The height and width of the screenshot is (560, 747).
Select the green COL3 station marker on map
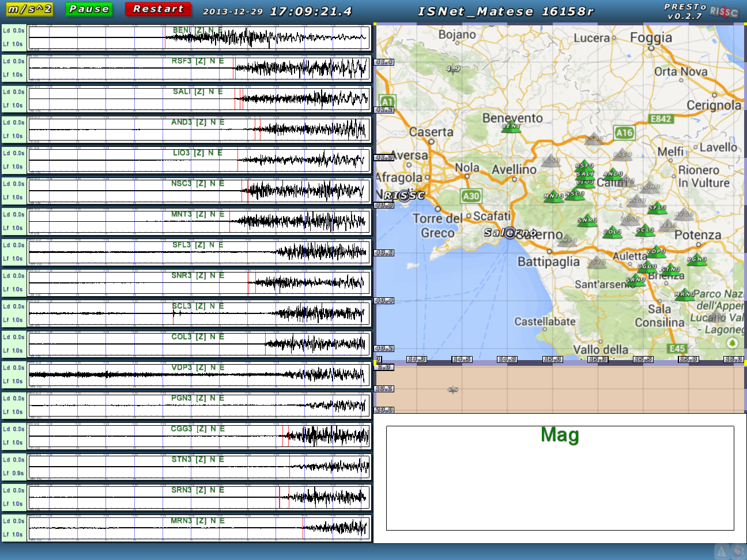[x=612, y=233]
